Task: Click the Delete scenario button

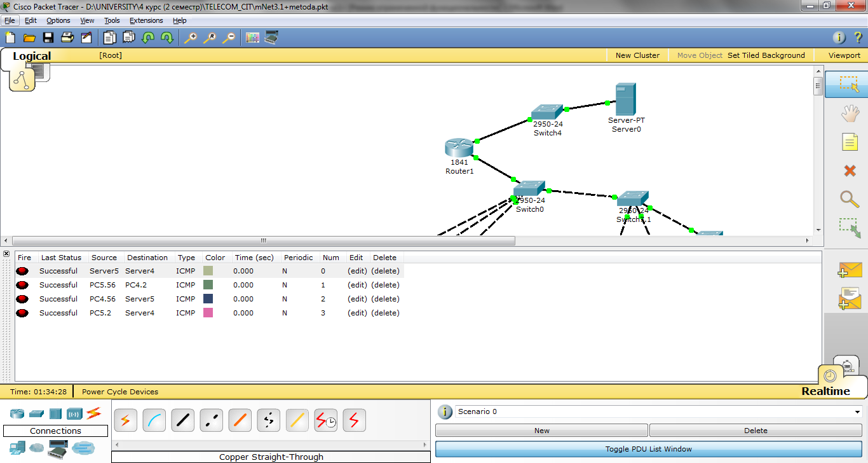Action: 756,431
